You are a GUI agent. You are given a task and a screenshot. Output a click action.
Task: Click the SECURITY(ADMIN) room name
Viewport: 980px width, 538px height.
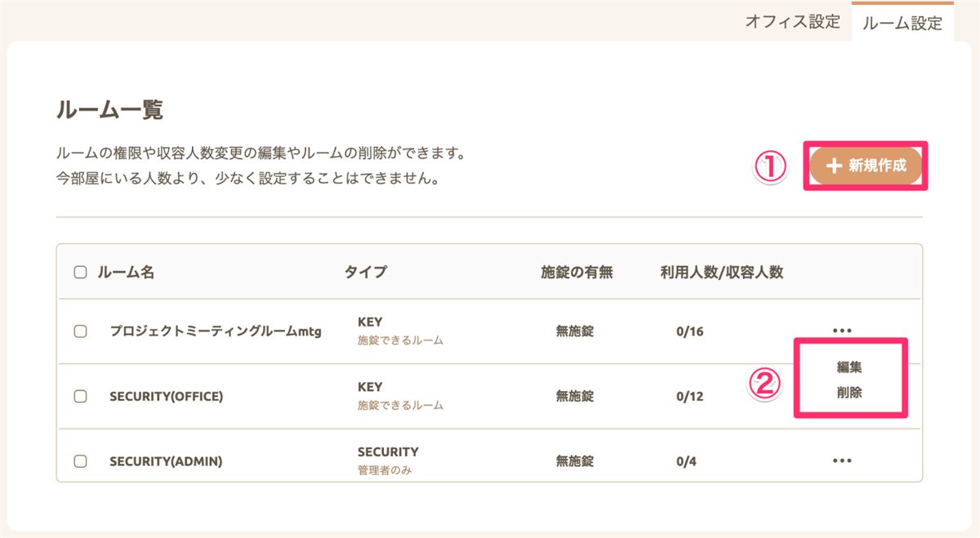[x=166, y=461]
